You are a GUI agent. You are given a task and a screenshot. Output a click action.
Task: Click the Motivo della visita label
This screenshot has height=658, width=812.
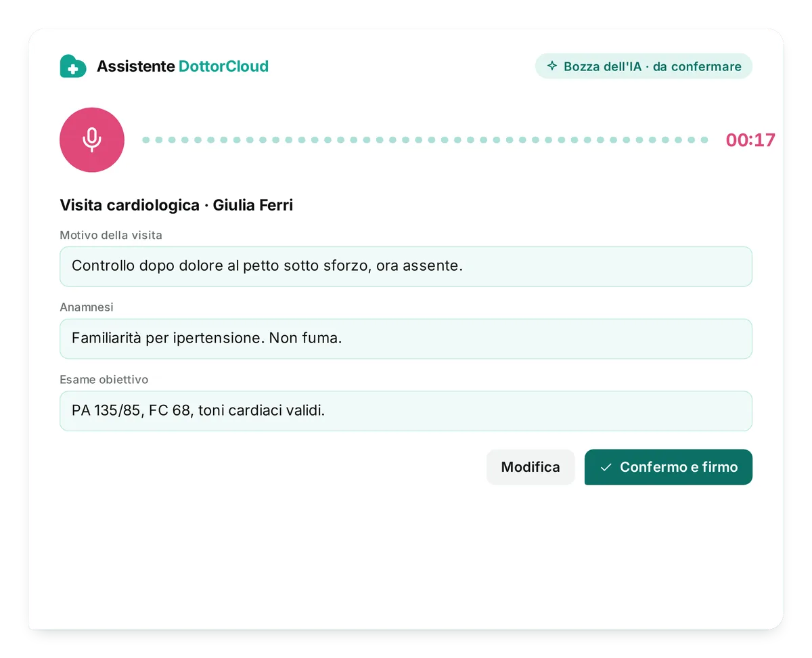(111, 236)
